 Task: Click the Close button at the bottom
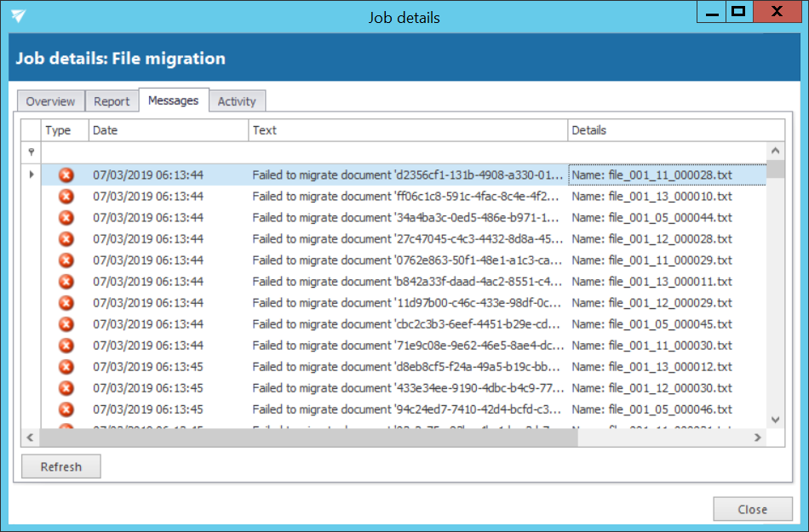[752, 510]
